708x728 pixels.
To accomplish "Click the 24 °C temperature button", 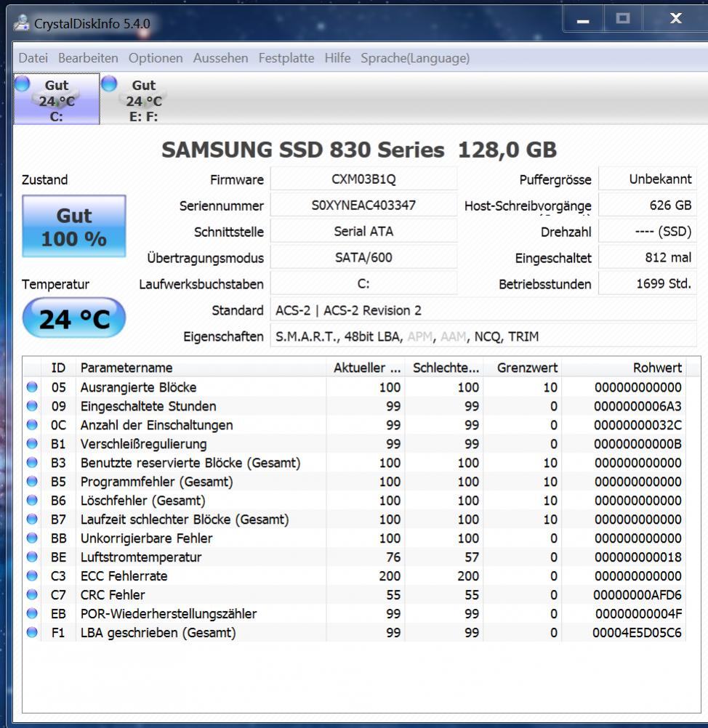I will click(x=74, y=318).
